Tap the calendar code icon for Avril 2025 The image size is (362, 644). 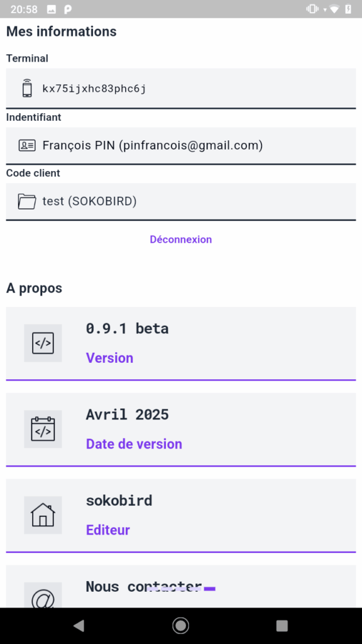coord(43,429)
